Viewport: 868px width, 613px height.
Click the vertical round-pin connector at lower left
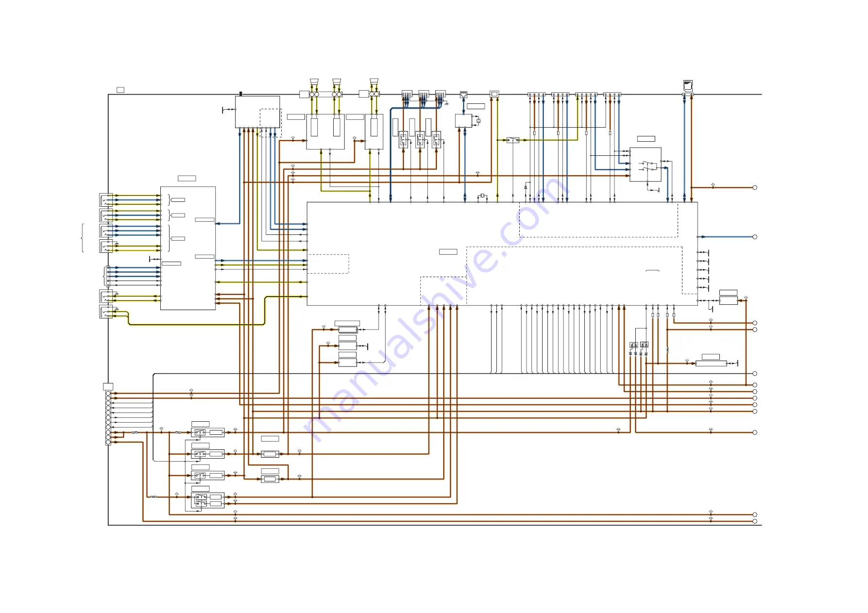tap(108, 418)
